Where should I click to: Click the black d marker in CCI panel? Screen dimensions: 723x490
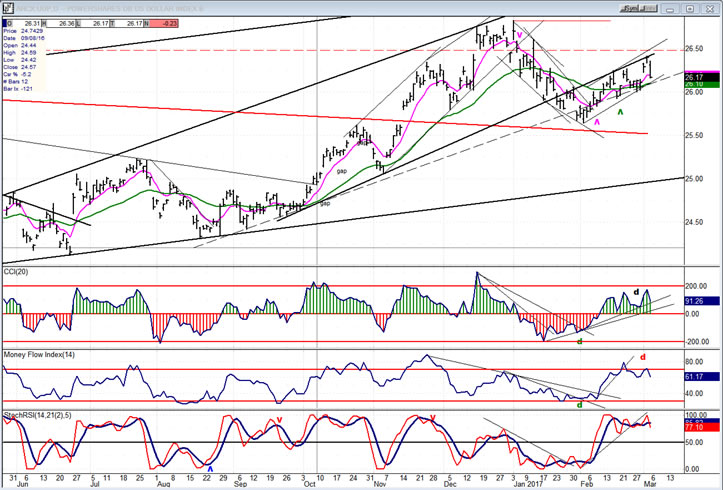coord(636,292)
